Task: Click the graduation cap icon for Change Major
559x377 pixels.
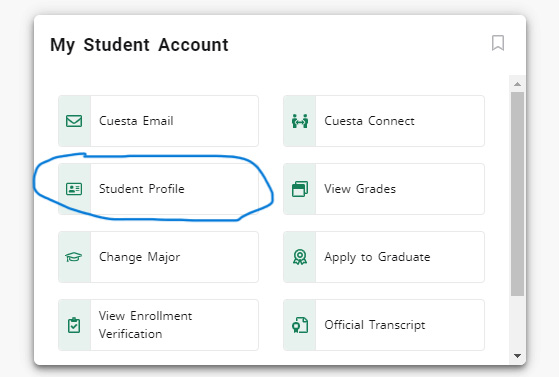Action: point(74,257)
